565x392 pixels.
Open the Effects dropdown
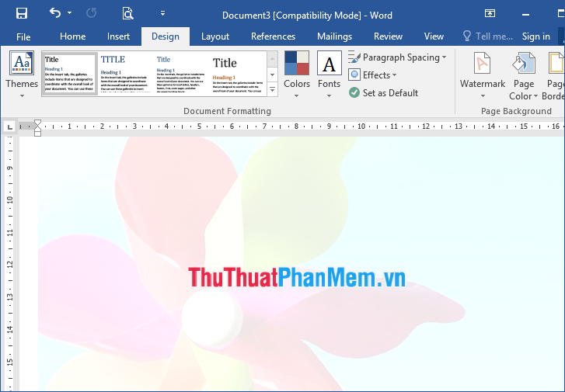pos(372,75)
